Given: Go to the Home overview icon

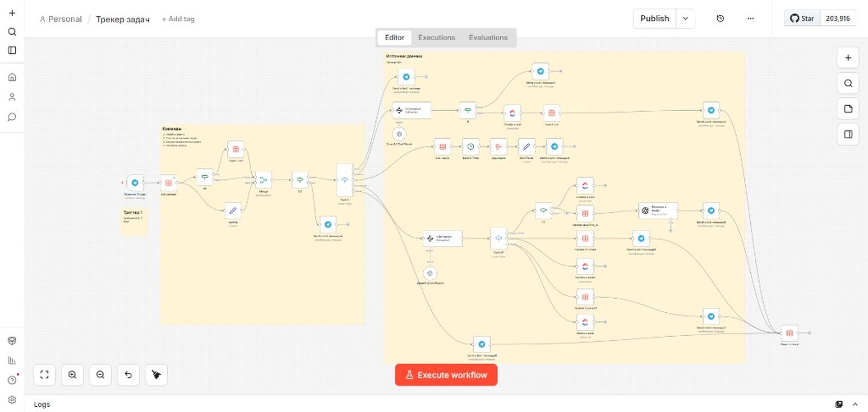Looking at the screenshot, I should (12, 77).
